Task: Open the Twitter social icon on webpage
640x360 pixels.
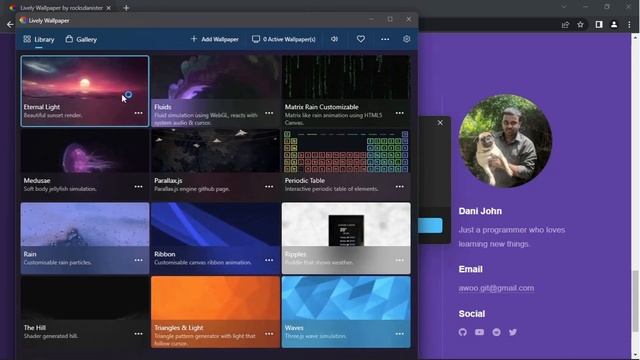Action: pos(513,332)
